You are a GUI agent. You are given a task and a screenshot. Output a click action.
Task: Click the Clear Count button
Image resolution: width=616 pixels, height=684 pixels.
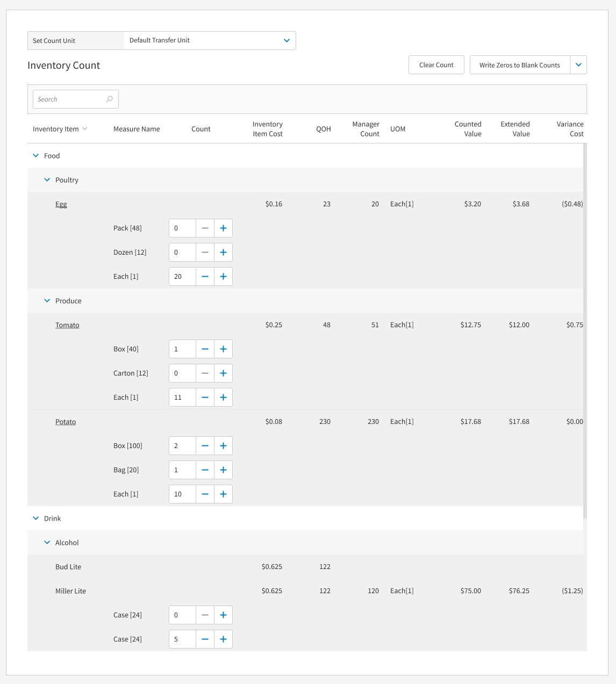(x=436, y=64)
